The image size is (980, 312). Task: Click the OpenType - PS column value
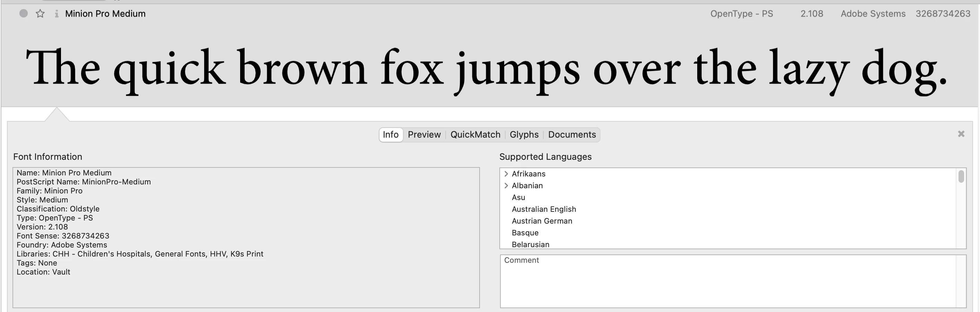tap(742, 14)
